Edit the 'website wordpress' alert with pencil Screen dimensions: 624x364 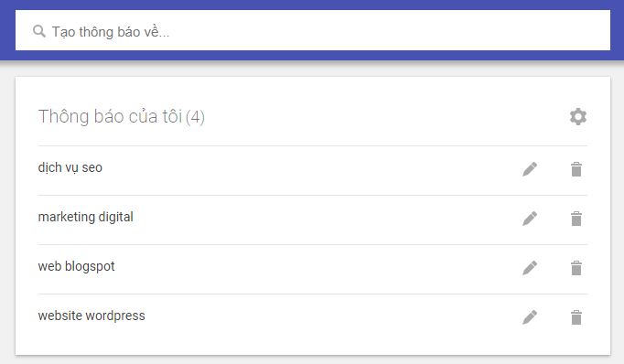(530, 317)
